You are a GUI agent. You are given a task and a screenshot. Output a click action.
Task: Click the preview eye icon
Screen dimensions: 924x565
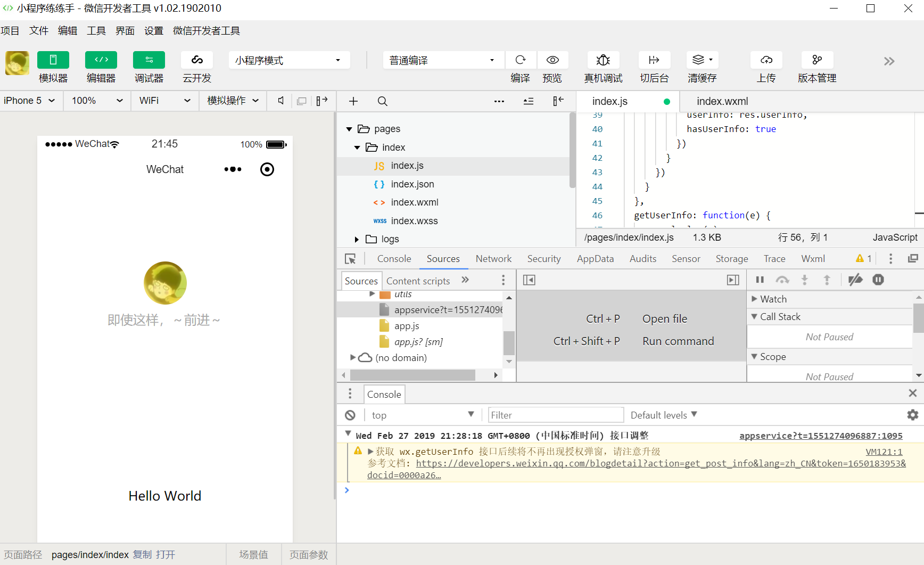552,60
